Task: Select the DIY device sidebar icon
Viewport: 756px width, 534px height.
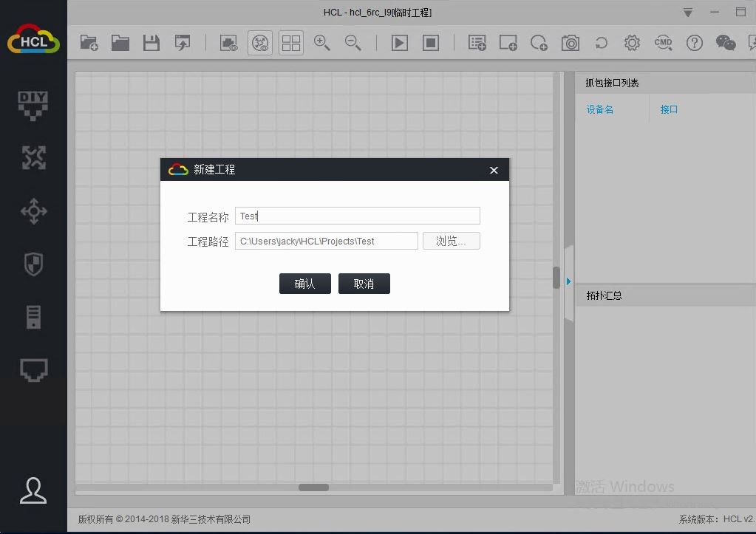Action: click(x=33, y=105)
